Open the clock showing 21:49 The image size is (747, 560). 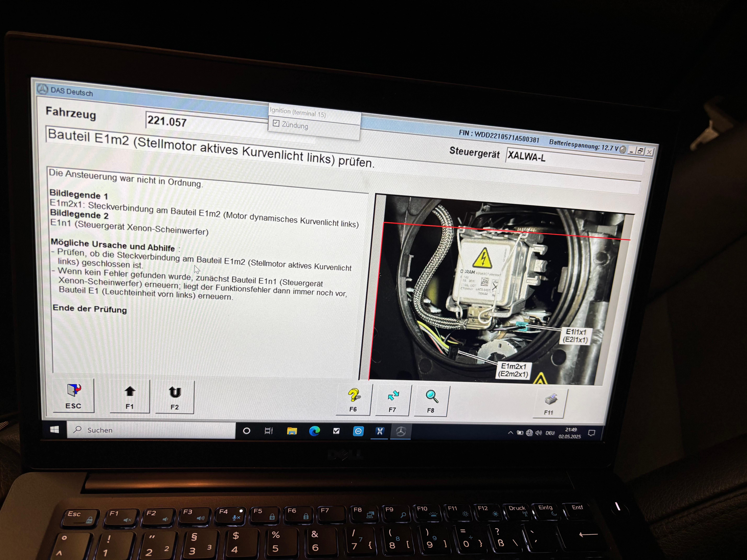point(570,433)
